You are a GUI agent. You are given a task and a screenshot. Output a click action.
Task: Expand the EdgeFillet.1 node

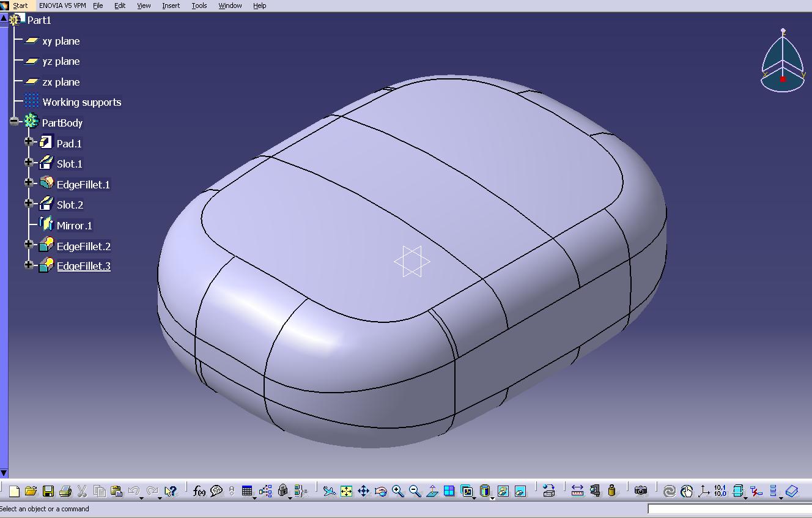(29, 182)
